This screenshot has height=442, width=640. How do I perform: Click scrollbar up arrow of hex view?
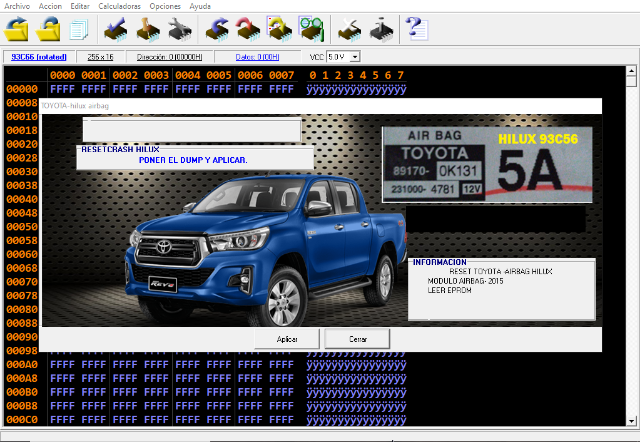(631, 71)
